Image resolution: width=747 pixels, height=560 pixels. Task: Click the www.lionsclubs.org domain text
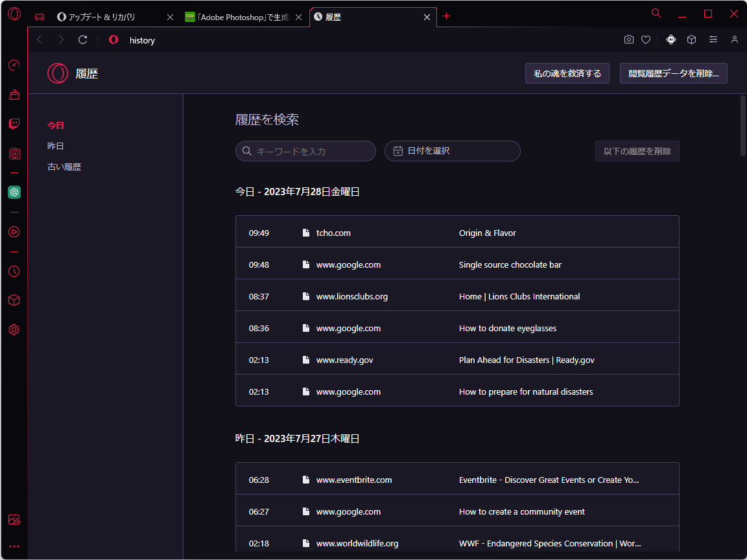click(352, 297)
